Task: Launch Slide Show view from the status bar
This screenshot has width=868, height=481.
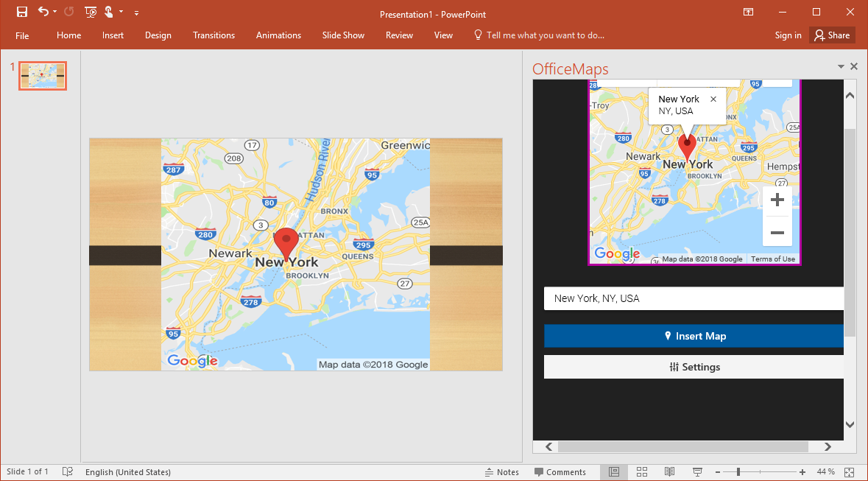Action: point(697,471)
